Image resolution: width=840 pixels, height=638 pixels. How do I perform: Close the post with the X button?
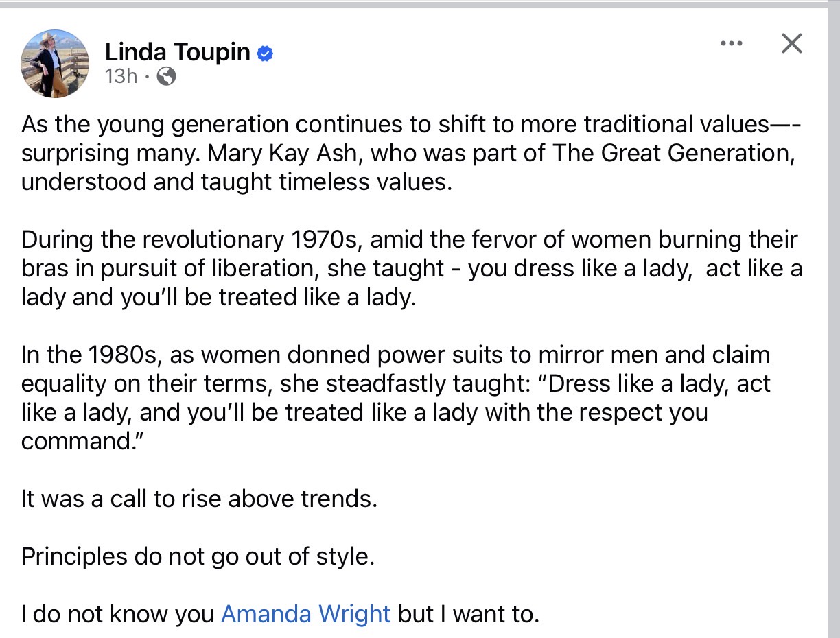pyautogui.click(x=792, y=44)
